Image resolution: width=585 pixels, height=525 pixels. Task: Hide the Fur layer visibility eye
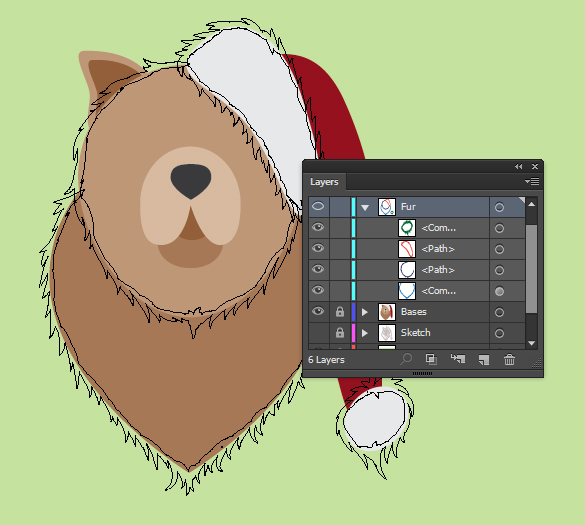click(318, 206)
